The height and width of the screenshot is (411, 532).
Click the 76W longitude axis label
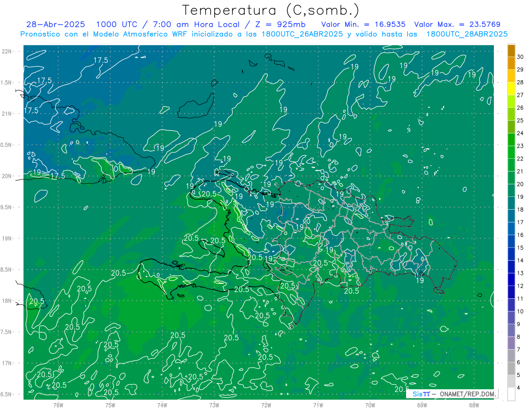[x=58, y=405]
